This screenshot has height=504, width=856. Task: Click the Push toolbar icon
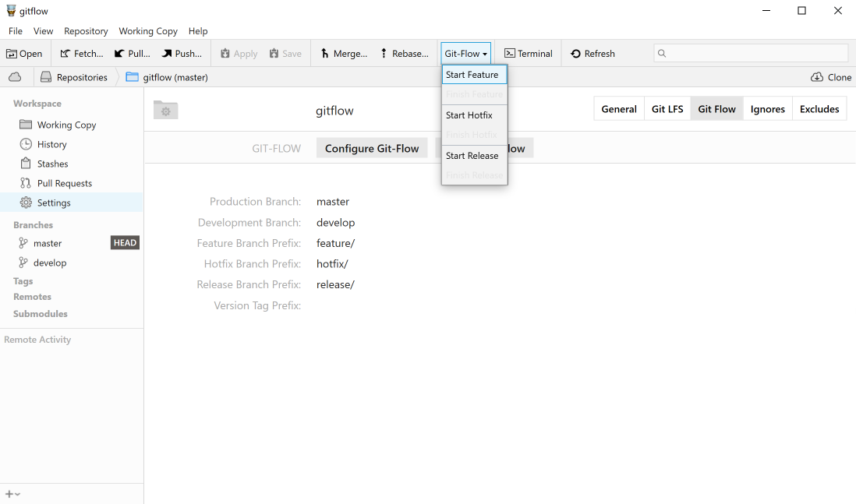[182, 54]
